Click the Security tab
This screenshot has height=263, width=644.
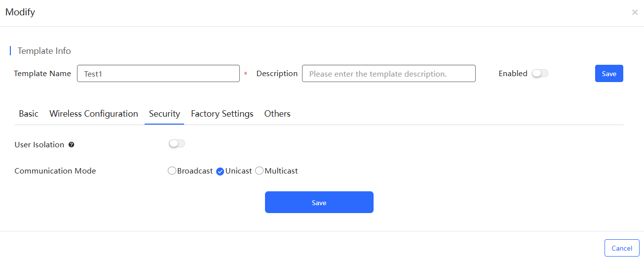pos(164,114)
